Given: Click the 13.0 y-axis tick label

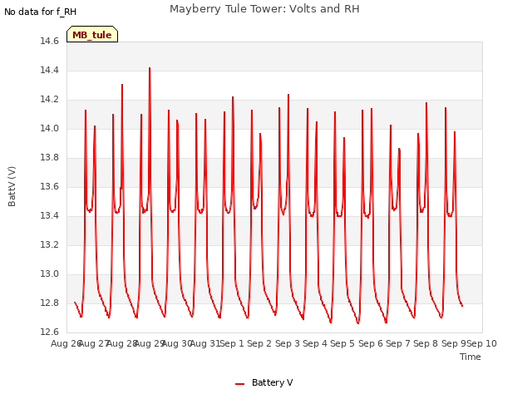Looking at the screenshot, I should [x=50, y=273].
